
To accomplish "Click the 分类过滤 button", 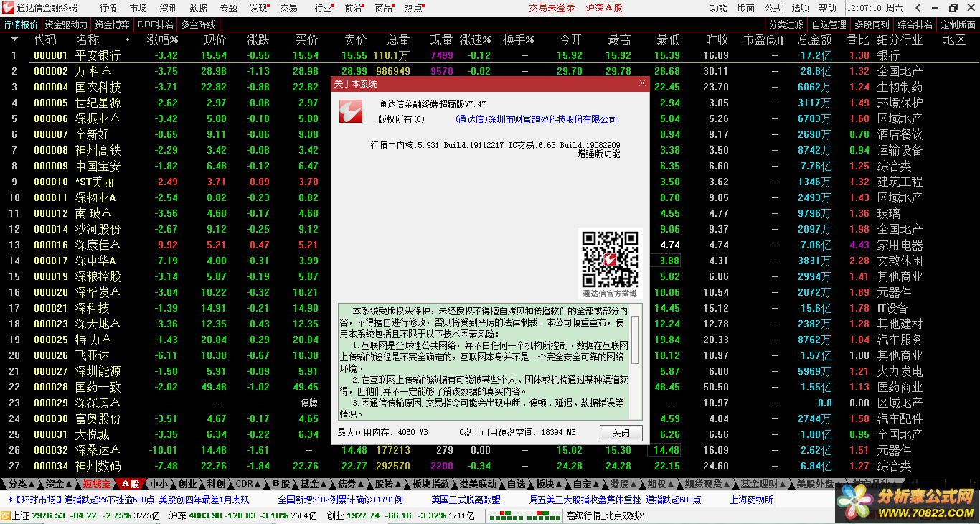I will click(x=786, y=24).
